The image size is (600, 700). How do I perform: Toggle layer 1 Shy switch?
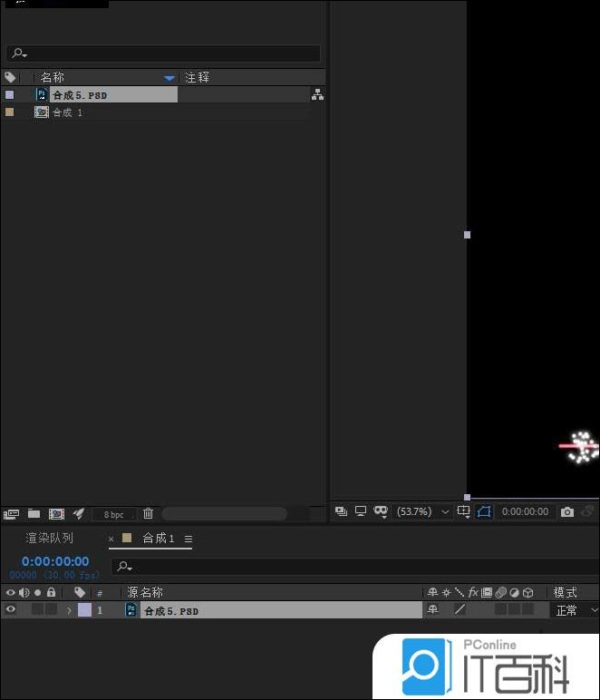coord(432,609)
